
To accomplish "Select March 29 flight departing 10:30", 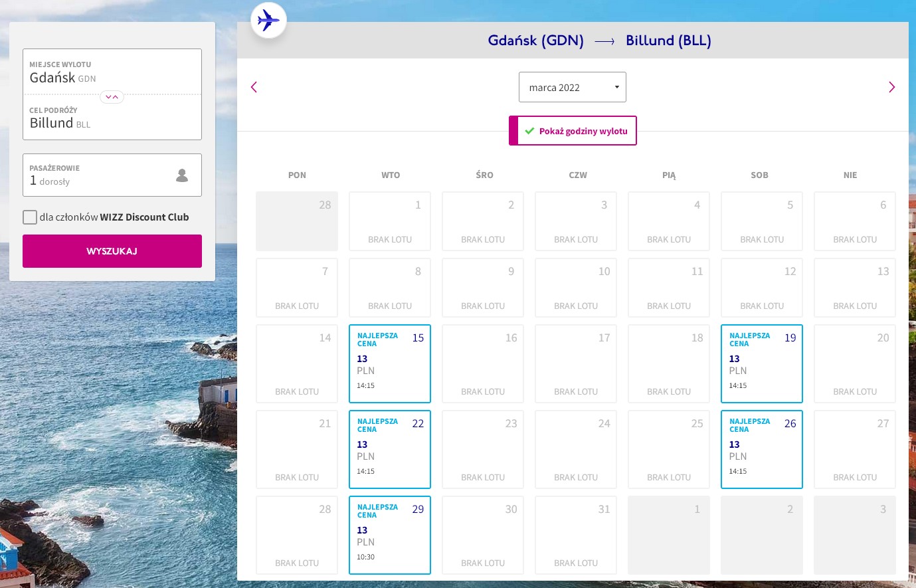I will click(x=390, y=535).
